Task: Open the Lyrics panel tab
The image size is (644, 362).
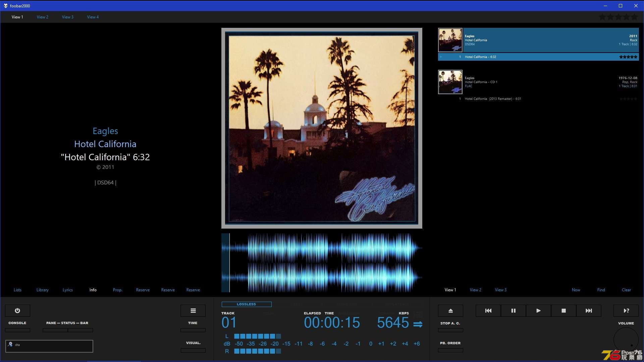Action: (68, 290)
